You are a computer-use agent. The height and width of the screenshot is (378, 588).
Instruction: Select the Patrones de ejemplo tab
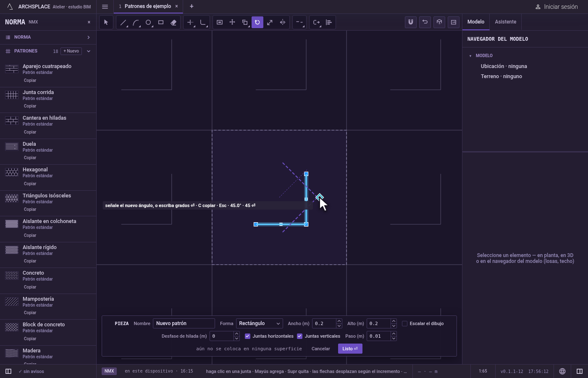coord(148,6)
